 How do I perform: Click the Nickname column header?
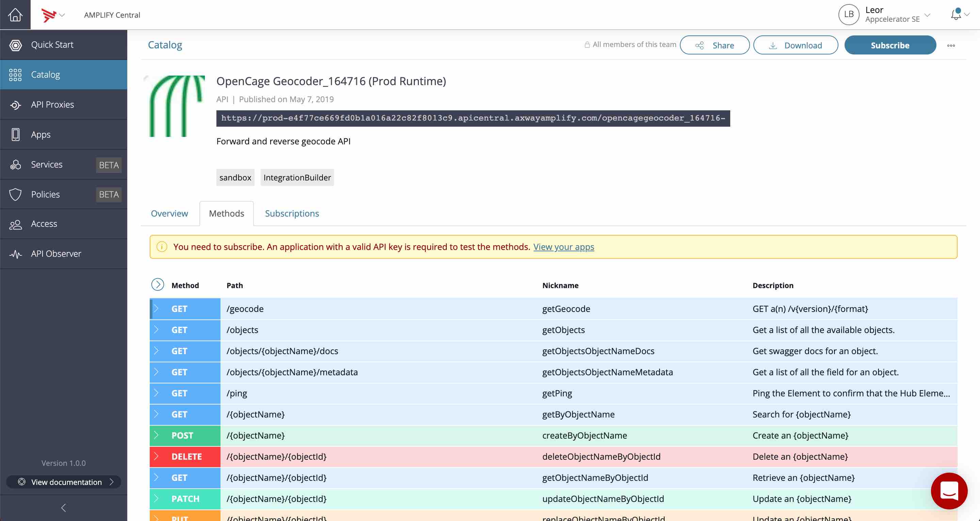point(560,285)
